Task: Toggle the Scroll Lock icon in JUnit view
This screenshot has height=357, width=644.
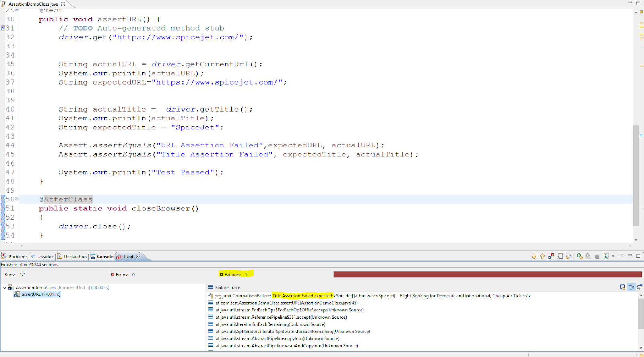Action: 568,256
